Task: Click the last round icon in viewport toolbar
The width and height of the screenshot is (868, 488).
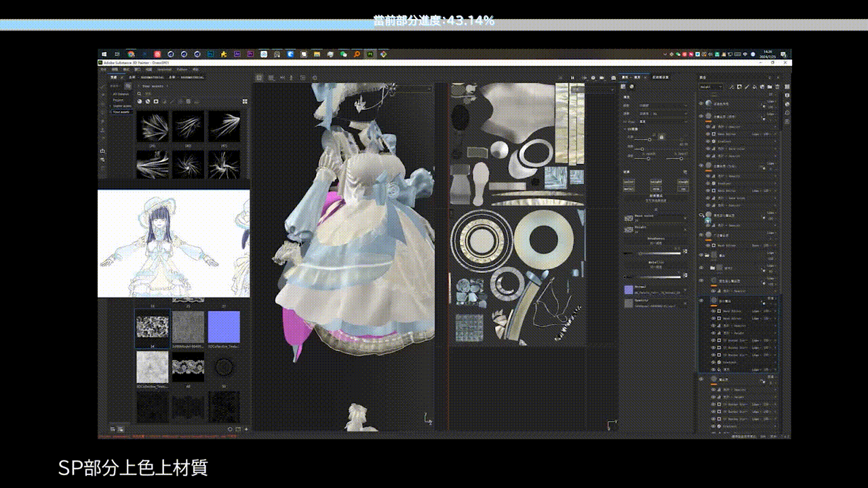Action: pos(315,78)
